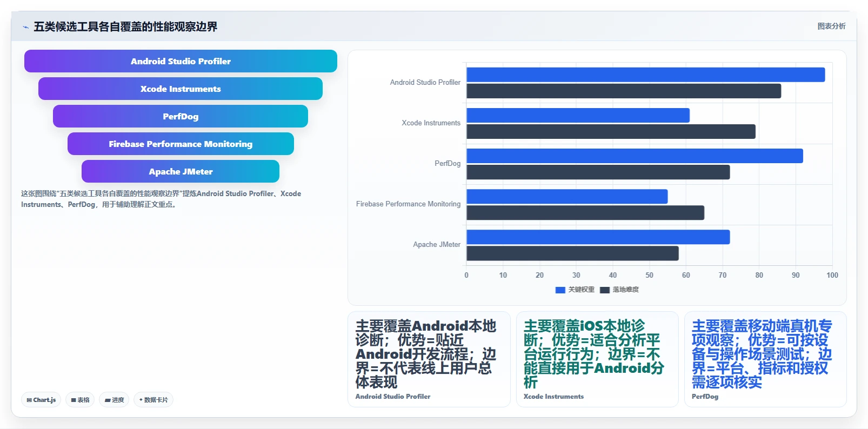Click the Android Studio Profiler chart axis label
Screen dimensions: 868x429
click(x=425, y=83)
